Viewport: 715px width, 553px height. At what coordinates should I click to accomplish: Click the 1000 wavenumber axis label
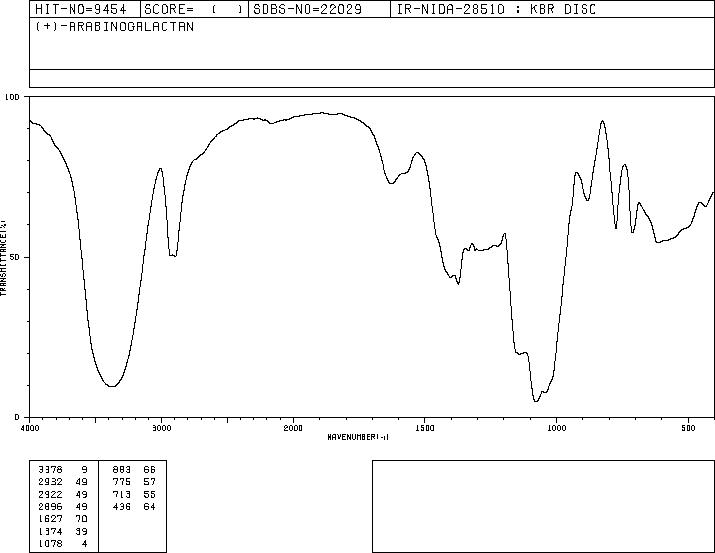pos(556,428)
